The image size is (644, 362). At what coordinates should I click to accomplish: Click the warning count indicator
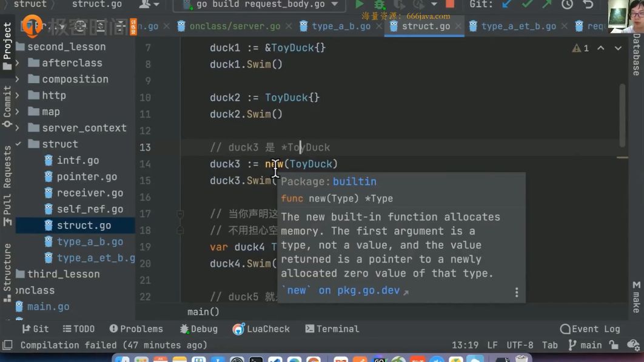pyautogui.click(x=580, y=49)
